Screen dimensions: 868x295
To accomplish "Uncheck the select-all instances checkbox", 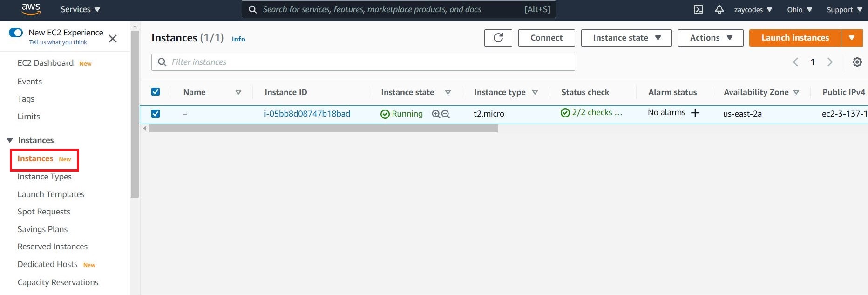I will (x=156, y=92).
